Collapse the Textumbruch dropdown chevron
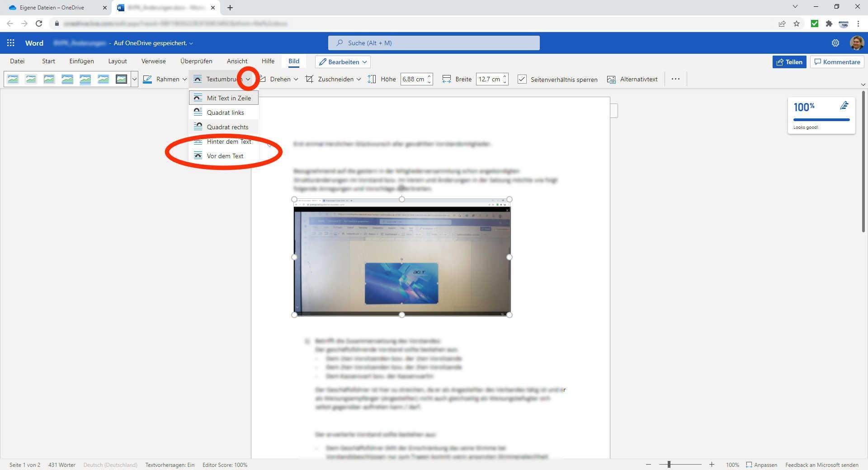The width and height of the screenshot is (868, 470). [248, 79]
